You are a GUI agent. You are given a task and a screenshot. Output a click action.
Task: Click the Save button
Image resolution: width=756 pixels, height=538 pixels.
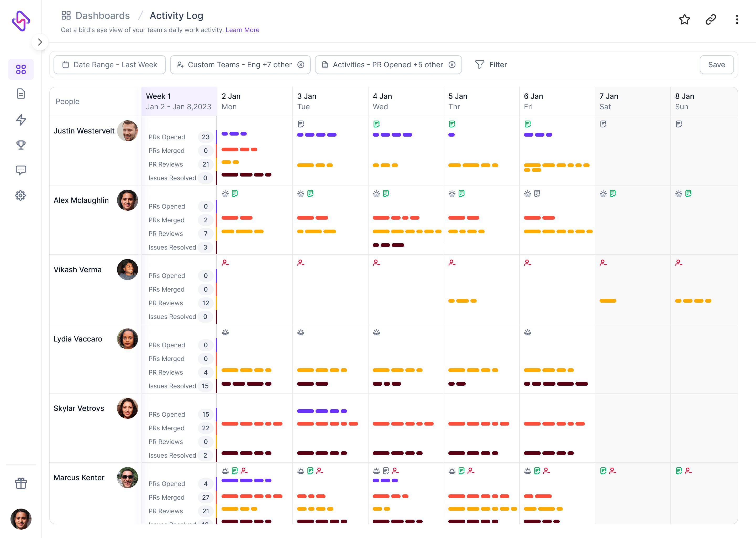[x=716, y=65]
